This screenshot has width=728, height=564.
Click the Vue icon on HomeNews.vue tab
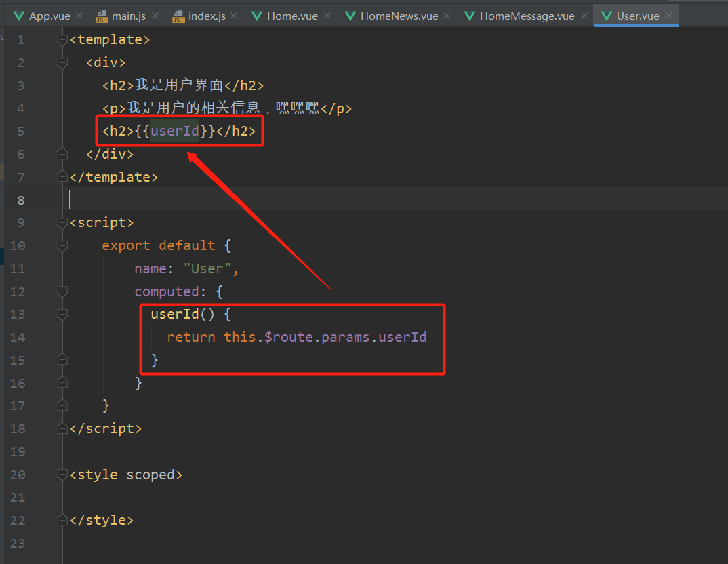pos(350,16)
